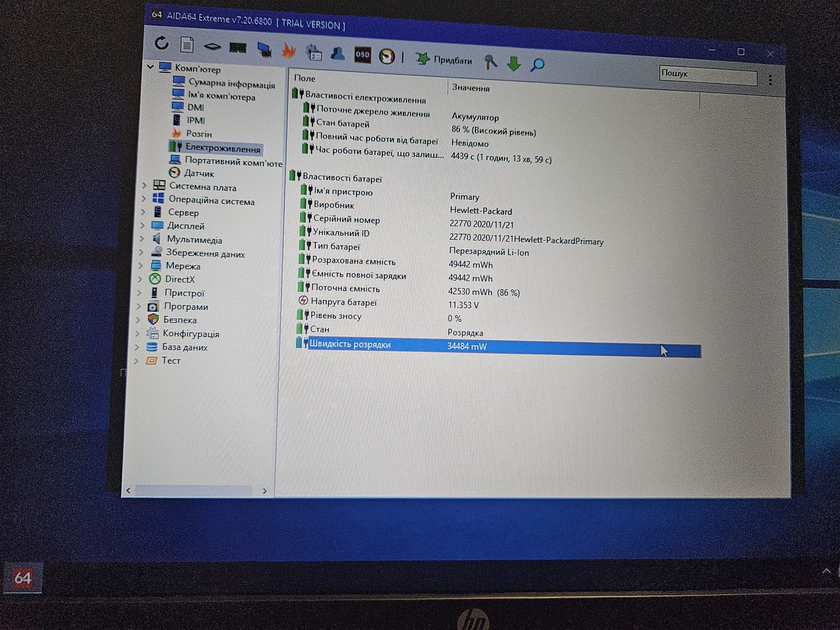The image size is (840, 630).
Task: Expand the Збереження даних node
Action: point(141,252)
